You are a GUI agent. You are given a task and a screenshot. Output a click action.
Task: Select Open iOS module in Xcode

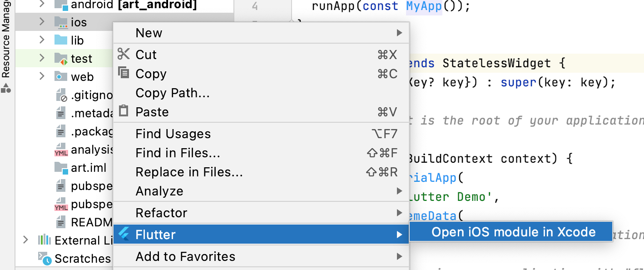click(x=513, y=232)
